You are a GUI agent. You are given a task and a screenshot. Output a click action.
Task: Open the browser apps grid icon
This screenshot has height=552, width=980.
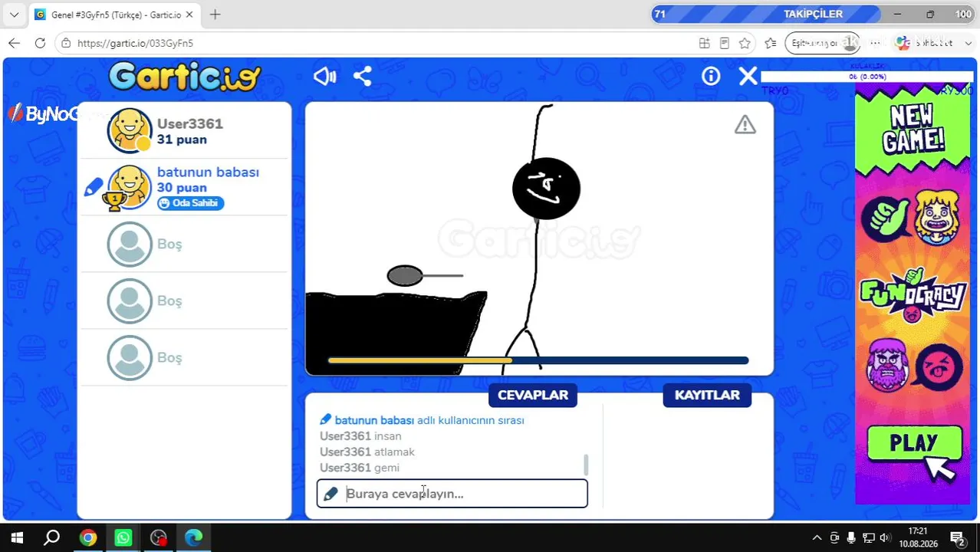704,43
